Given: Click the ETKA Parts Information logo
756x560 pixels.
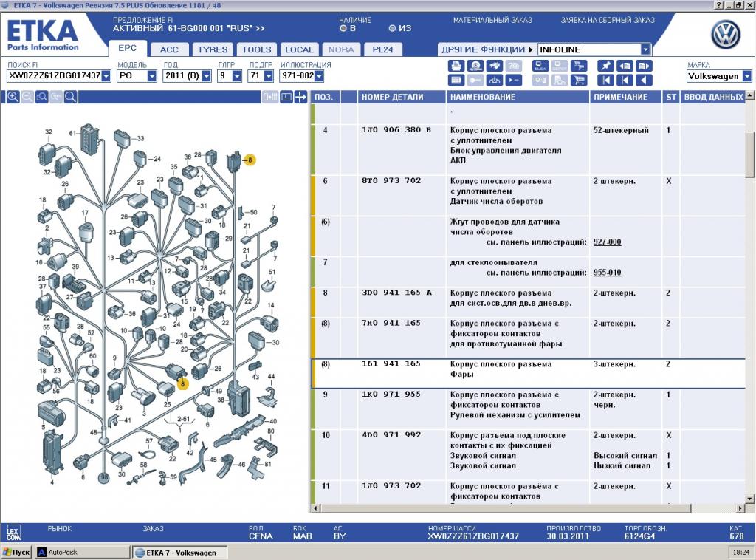Looking at the screenshot, I should [x=42, y=35].
